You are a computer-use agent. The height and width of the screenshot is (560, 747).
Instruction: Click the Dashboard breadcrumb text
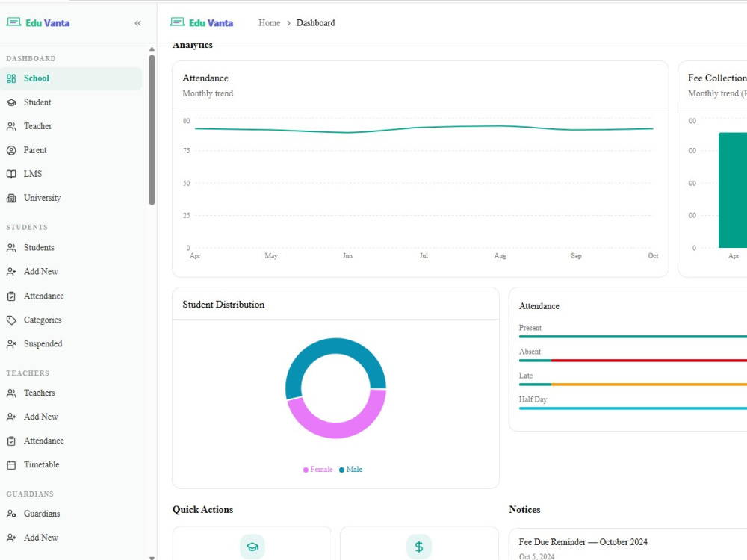[x=315, y=23]
